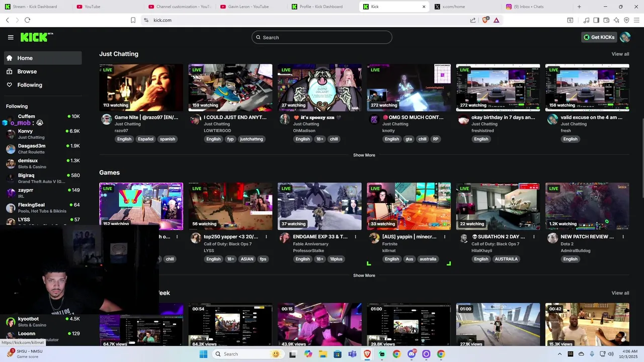Image resolution: width=644 pixels, height=362 pixels.
Task: Open the Dota 2 AdmiralBulldog stream thumbnail
Action: (x=587, y=206)
